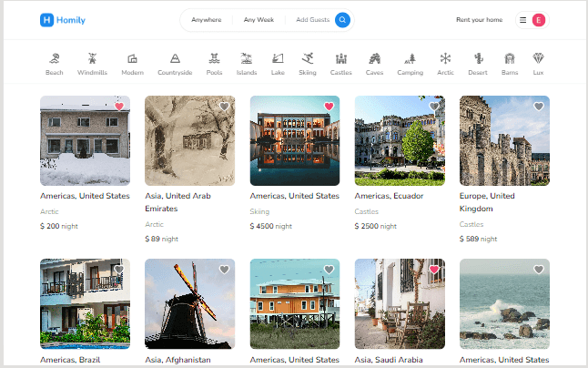Favorite the orange stilt house listing
Image resolution: width=588 pixels, height=368 pixels.
[x=329, y=270]
